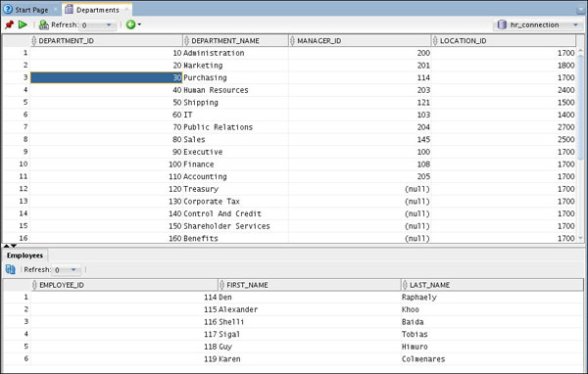
Task: Open the Departments Refresh interval dropdown
Action: click(109, 25)
